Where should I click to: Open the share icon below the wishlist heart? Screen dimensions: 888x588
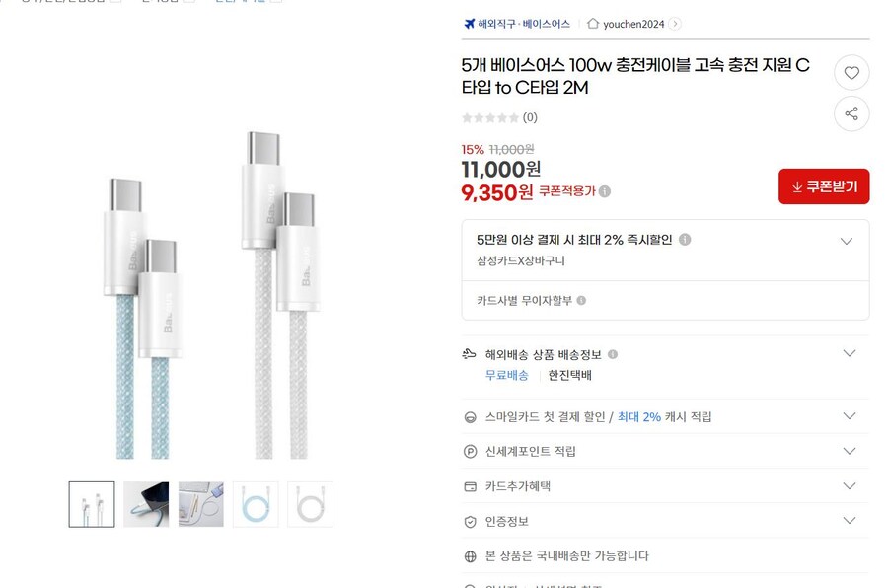click(x=851, y=113)
